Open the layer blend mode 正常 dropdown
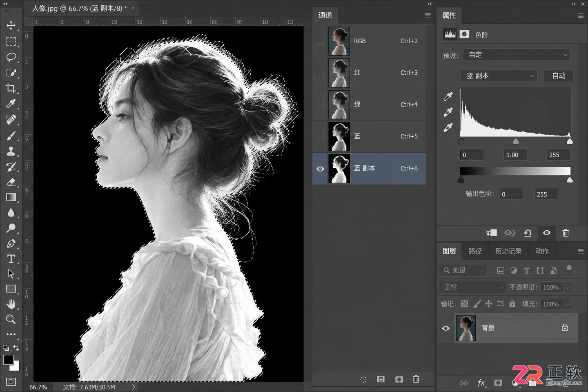Screen dimensions: 588x392 click(x=472, y=287)
